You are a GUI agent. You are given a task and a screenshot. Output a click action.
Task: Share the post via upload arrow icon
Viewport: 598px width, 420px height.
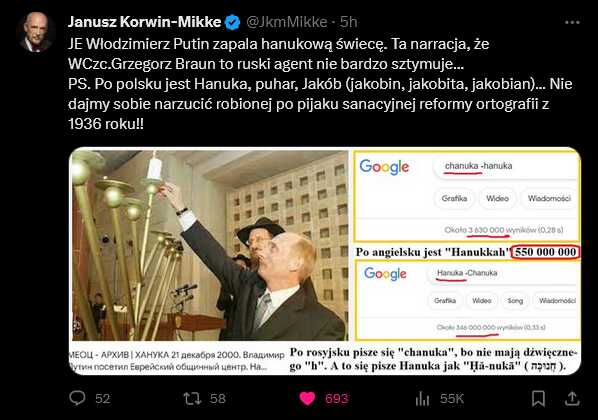tap(572, 399)
